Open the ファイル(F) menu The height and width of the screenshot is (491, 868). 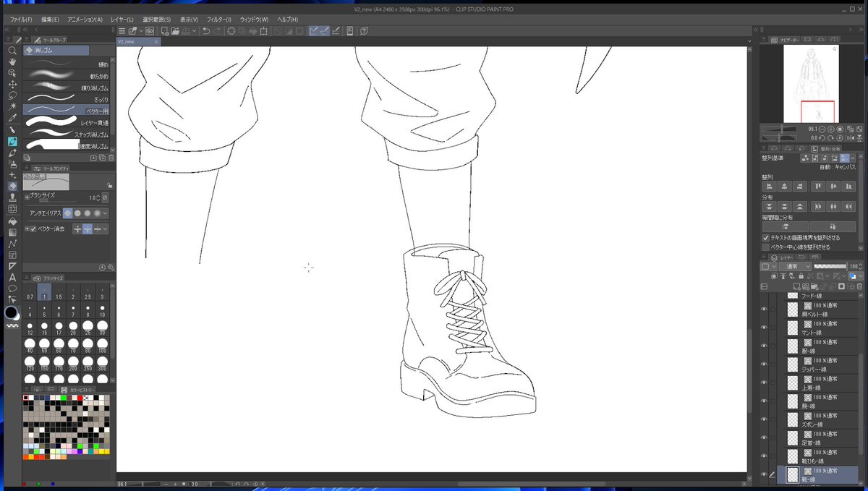point(21,19)
